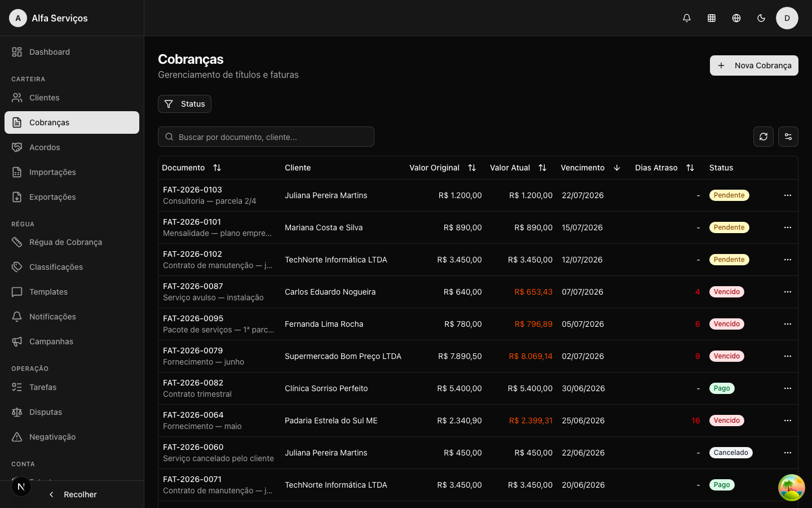This screenshot has height=508, width=812.
Task: Sort by Valor Original column
Action: click(443, 168)
